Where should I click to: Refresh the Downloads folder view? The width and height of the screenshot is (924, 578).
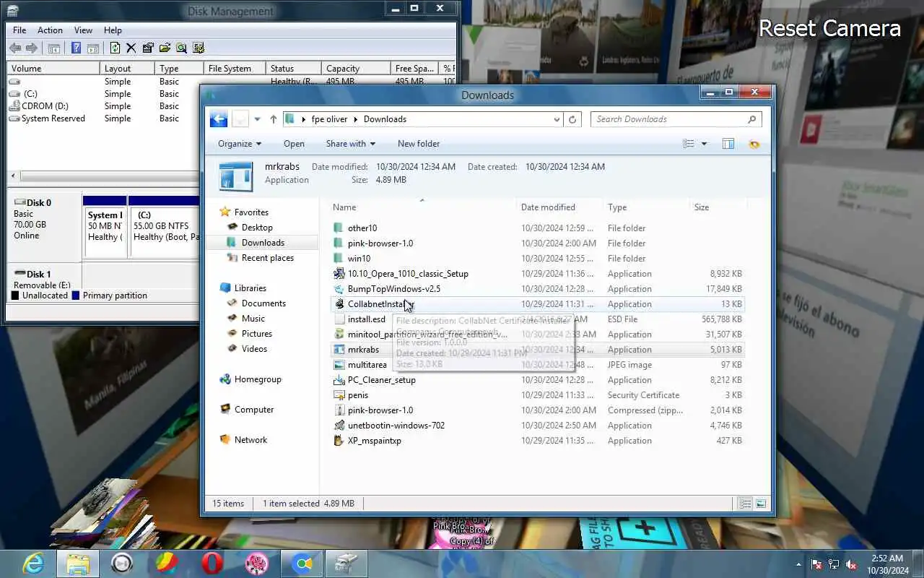pos(572,119)
